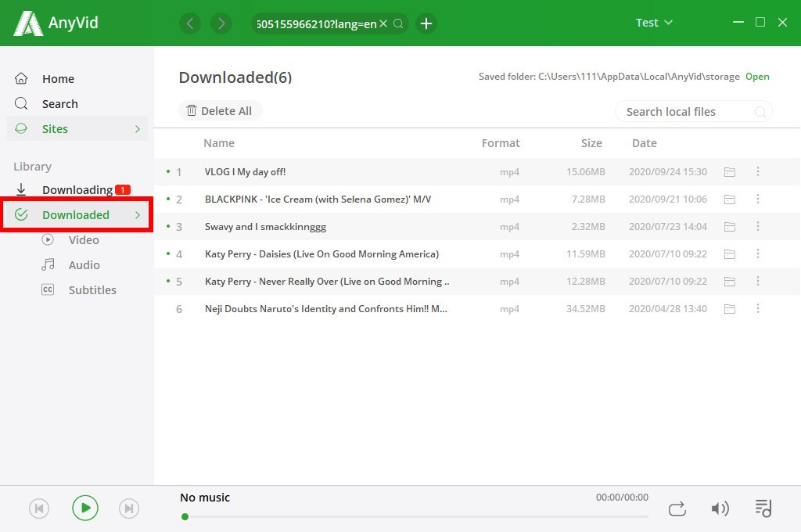Click the red Downloading count badge

pos(123,189)
